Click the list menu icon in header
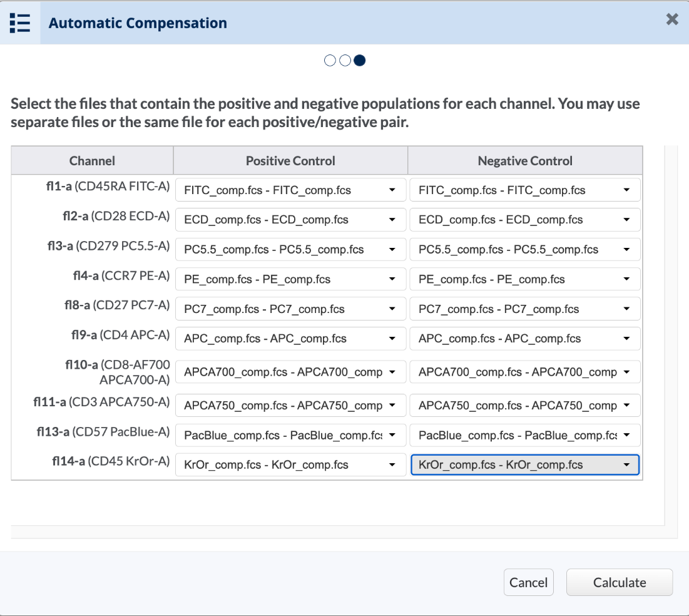Screen dimensions: 689x616 (20, 23)
